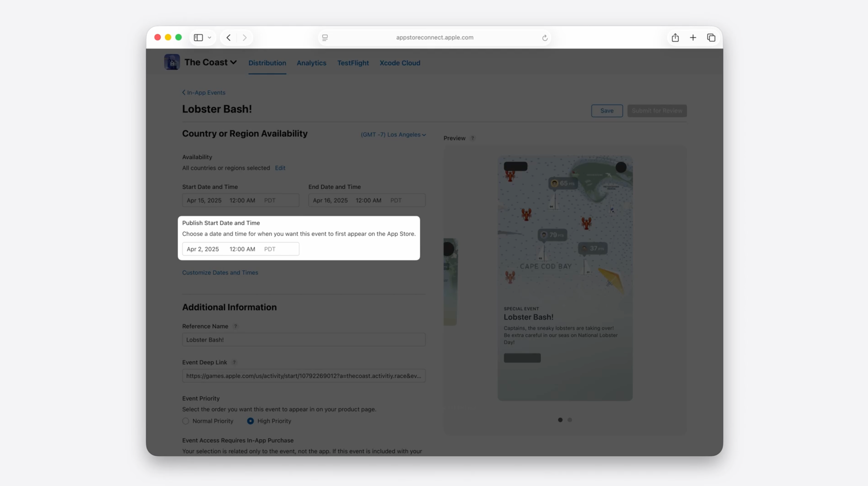
Task: Click the Safari sidebar toggle icon
Action: [x=198, y=37]
